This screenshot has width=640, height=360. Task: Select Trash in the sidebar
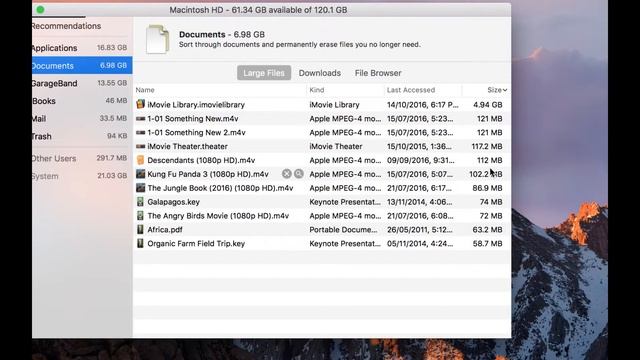[82, 136]
